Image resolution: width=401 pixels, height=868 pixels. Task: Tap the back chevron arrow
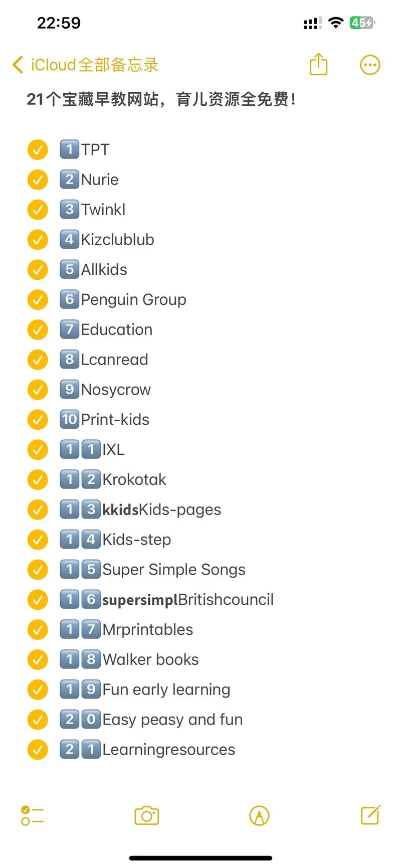[18, 65]
